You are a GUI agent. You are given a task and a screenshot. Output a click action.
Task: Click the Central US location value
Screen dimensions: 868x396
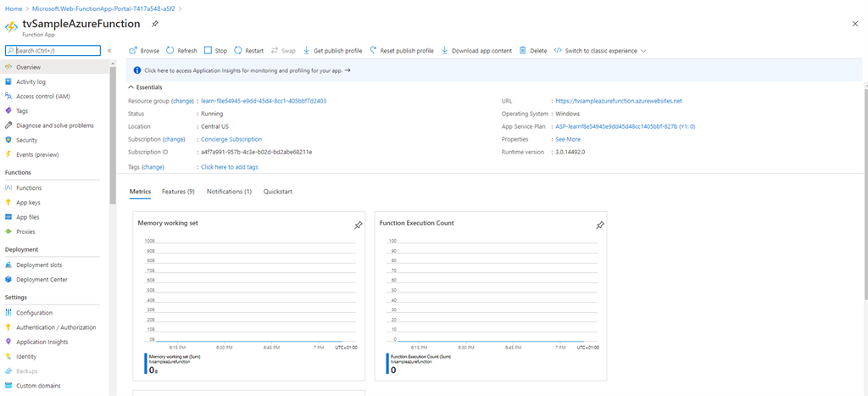(216, 126)
